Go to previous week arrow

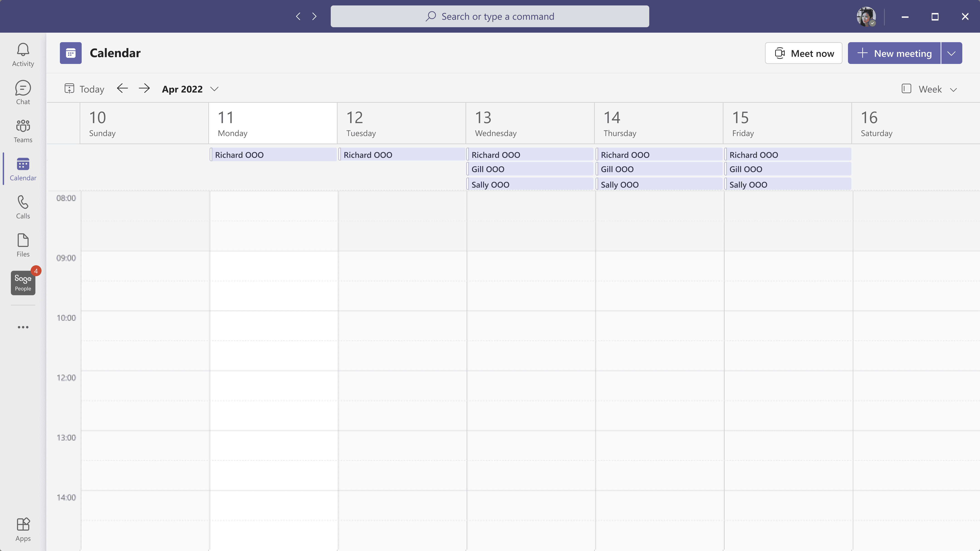[x=122, y=89]
